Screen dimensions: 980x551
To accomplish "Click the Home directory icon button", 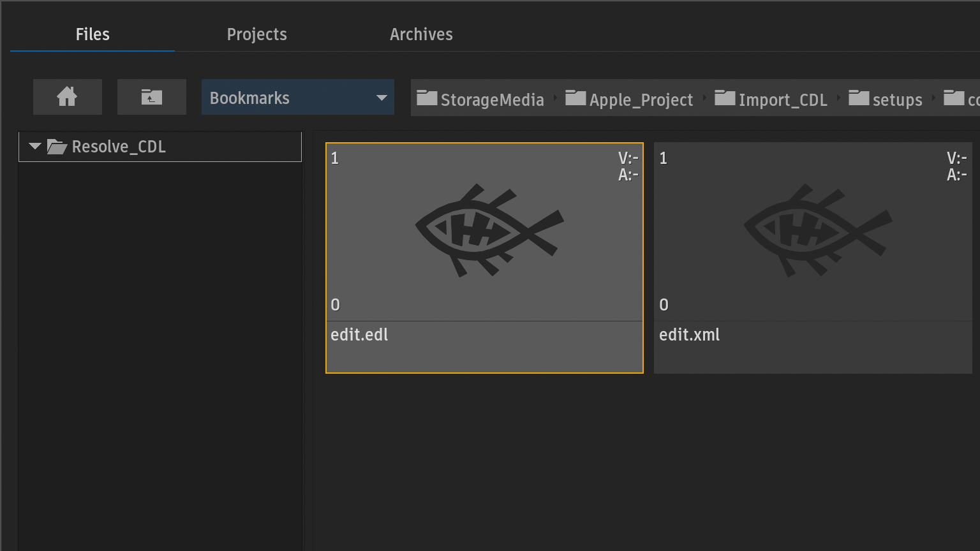I will coord(67,97).
